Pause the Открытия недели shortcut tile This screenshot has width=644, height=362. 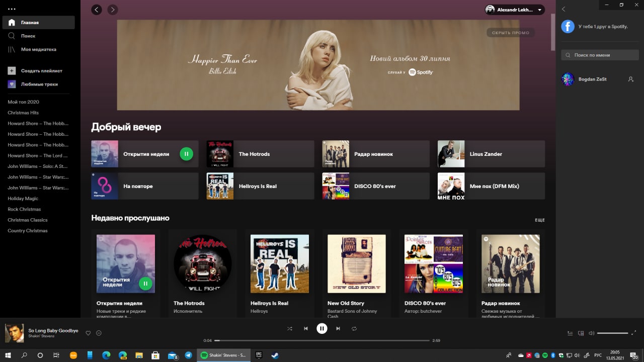(x=186, y=154)
